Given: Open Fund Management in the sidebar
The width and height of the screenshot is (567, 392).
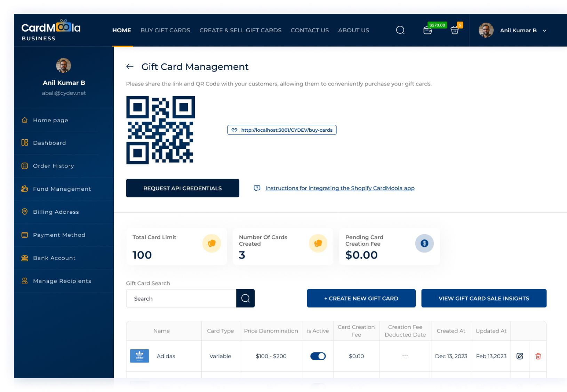Looking at the screenshot, I should 62,189.
